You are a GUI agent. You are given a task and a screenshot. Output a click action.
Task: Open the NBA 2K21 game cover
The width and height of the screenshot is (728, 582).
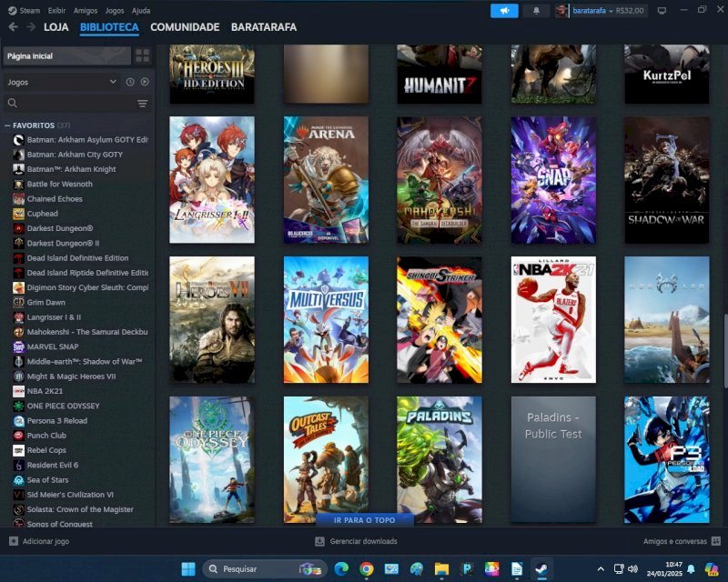(553, 320)
